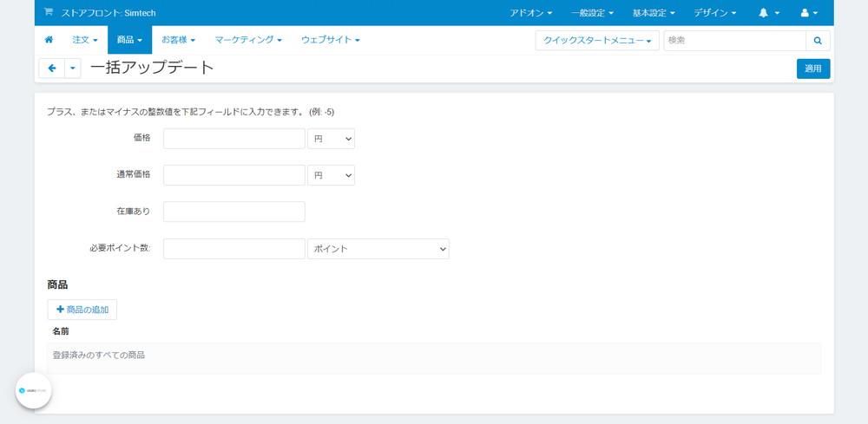Screen dimensions: 868x424
Task: Click the 適用 apply button
Action: pos(813,68)
